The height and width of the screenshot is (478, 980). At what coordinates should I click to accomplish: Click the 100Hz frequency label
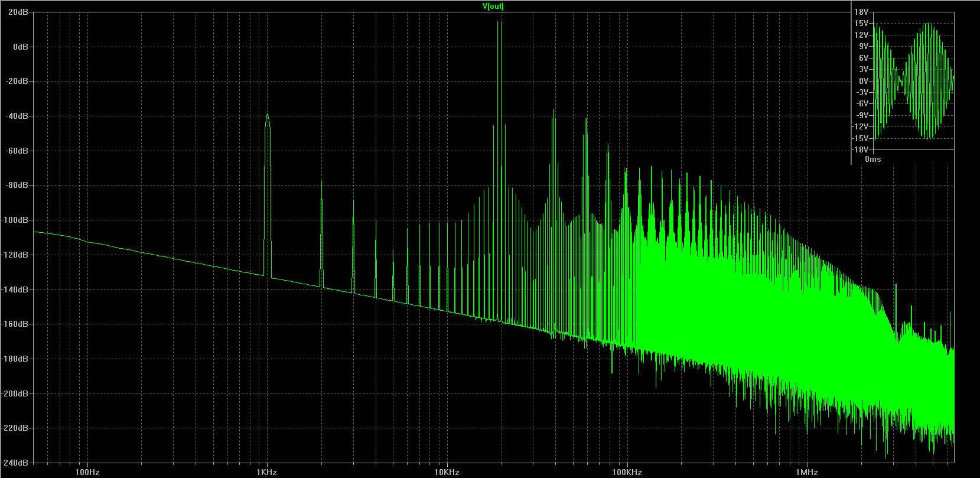[87, 473]
